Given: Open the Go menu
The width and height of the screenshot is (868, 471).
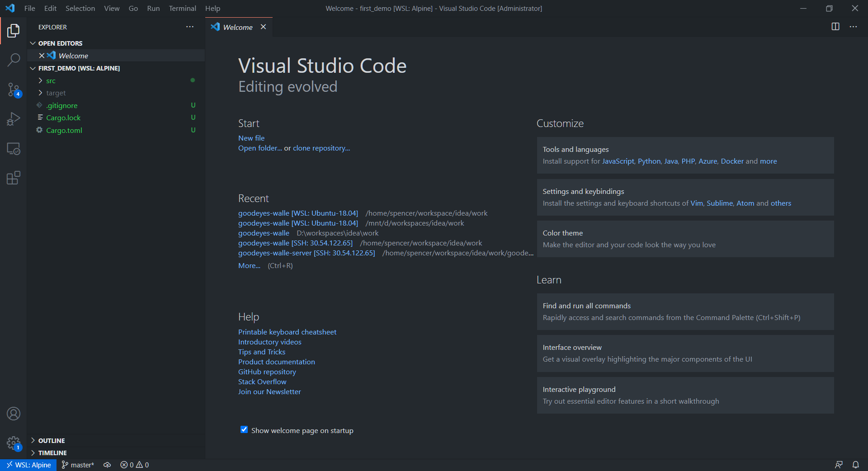Looking at the screenshot, I should pos(133,8).
